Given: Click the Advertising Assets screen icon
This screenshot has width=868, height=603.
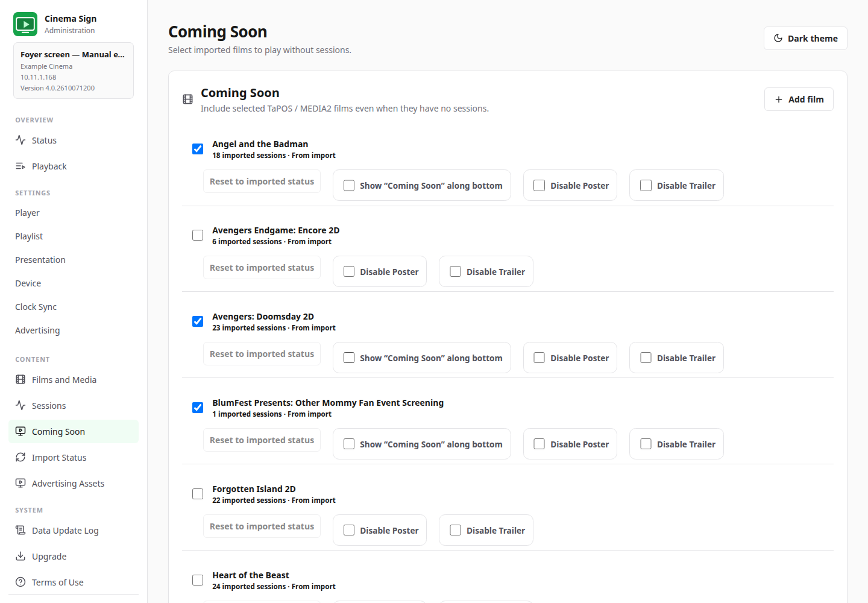Looking at the screenshot, I should (20, 483).
